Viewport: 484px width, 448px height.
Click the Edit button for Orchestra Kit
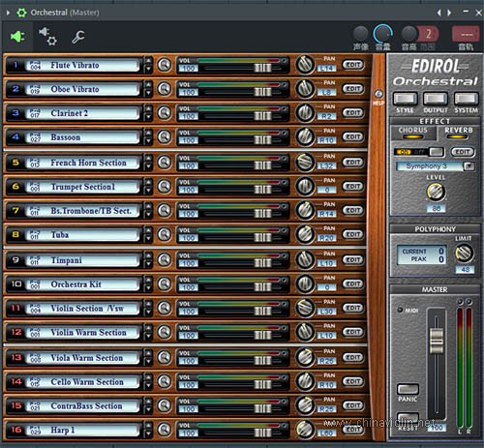click(353, 284)
